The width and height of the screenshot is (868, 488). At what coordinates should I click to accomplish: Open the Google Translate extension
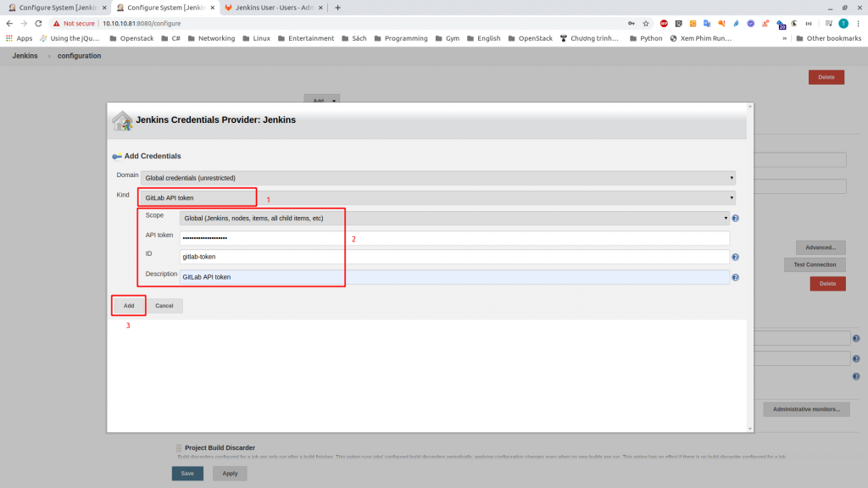[x=707, y=23]
